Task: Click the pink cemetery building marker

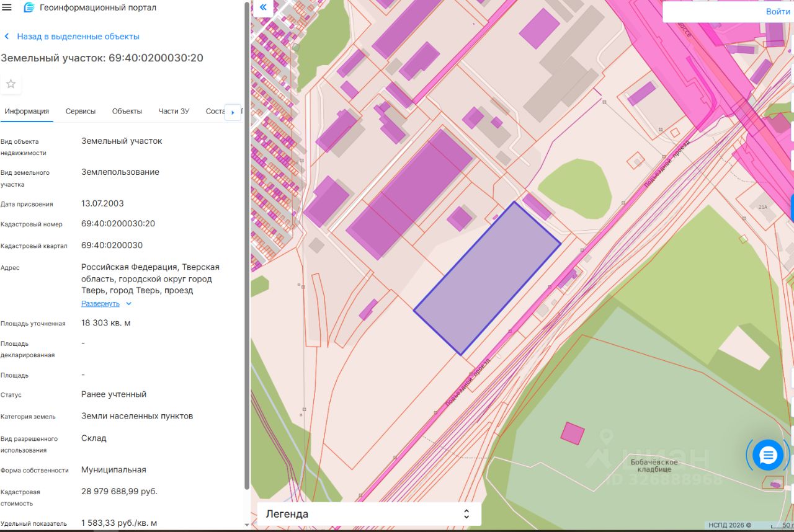Action: pyautogui.click(x=573, y=433)
